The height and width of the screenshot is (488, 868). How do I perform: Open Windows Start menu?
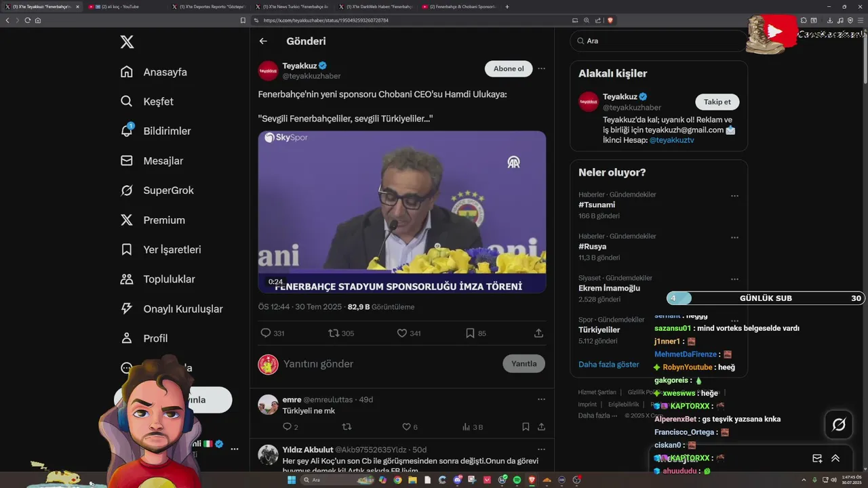(x=292, y=480)
